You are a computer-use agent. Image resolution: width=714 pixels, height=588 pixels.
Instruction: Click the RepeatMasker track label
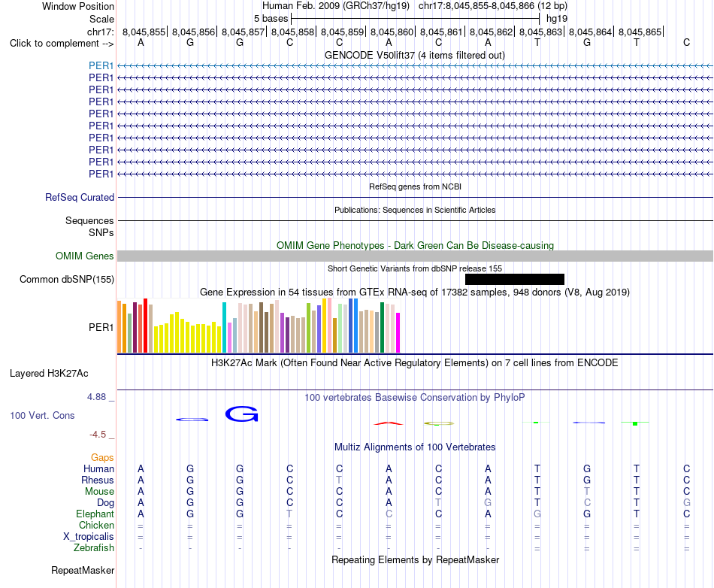83,570
